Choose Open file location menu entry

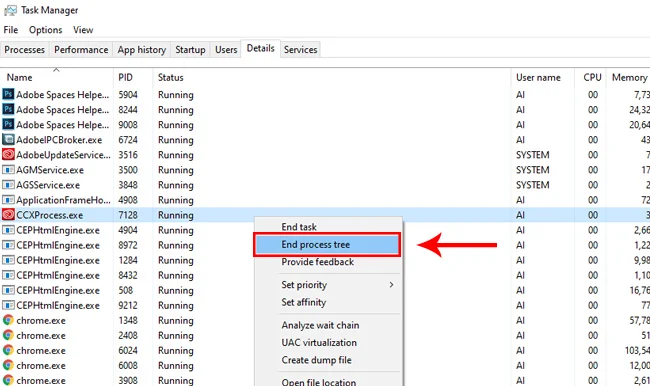pyautogui.click(x=328, y=381)
